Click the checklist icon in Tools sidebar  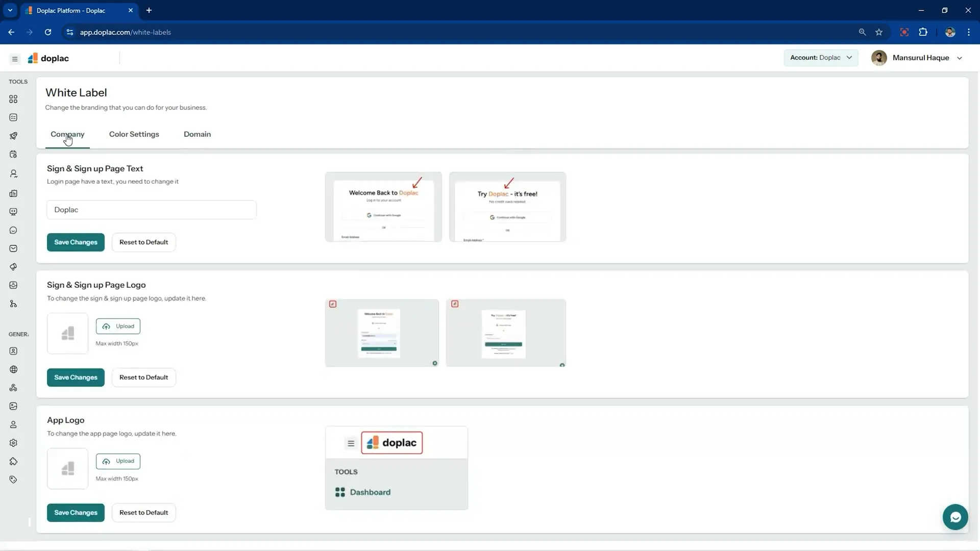[13, 117]
